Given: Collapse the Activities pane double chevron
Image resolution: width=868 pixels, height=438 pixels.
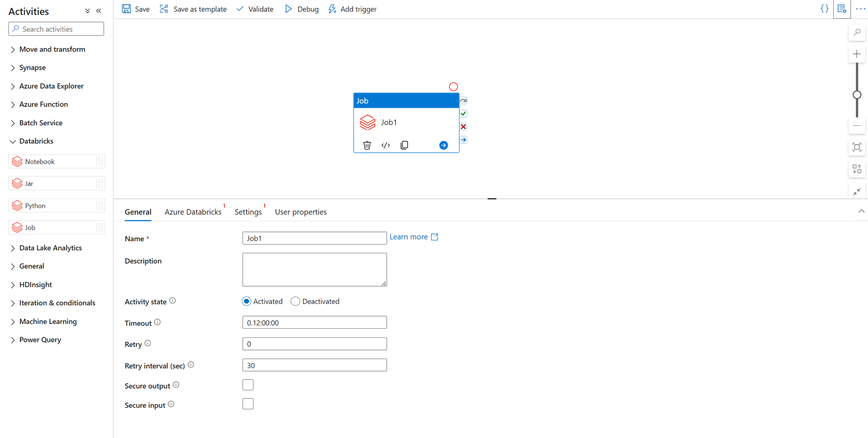Looking at the screenshot, I should tap(99, 11).
